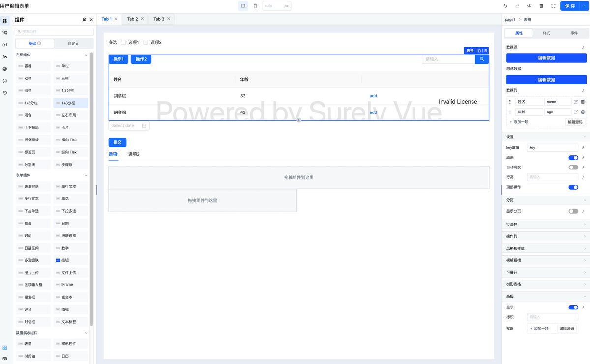Click the 提交 button on canvas
The image size is (590, 364).
[118, 142]
